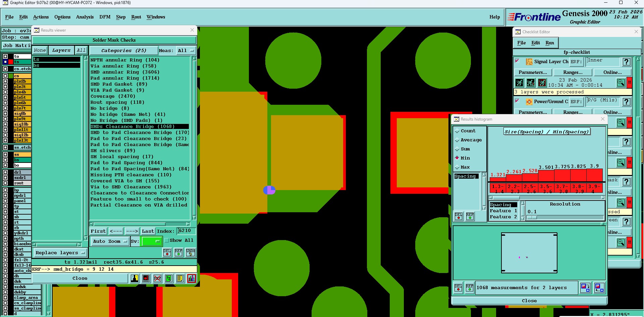The image size is (644, 317).
Task: Adjust the Resolution slider handle
Action: (x=532, y=218)
